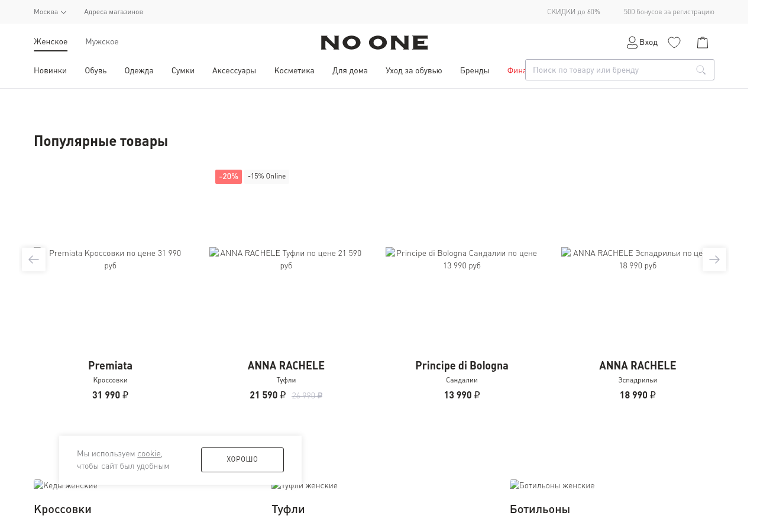Open the Бренды menu item
This screenshot has width=757, height=532.
(x=475, y=70)
